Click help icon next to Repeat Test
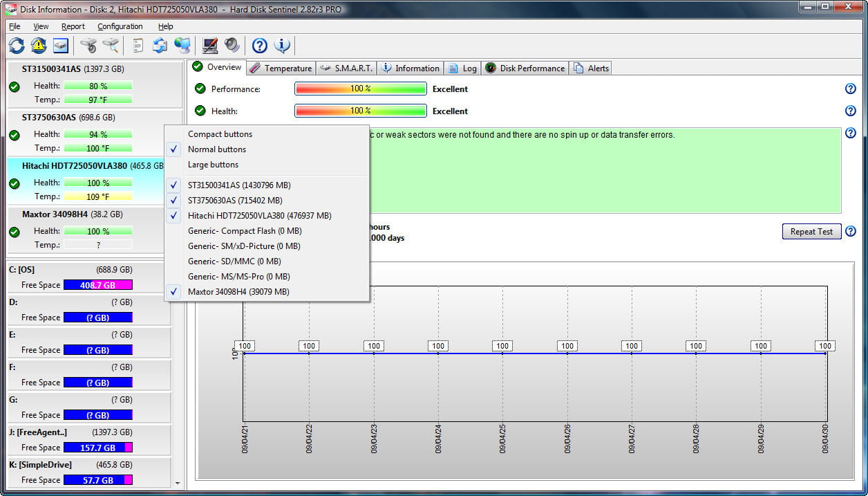The height and width of the screenshot is (496, 868). (x=851, y=231)
